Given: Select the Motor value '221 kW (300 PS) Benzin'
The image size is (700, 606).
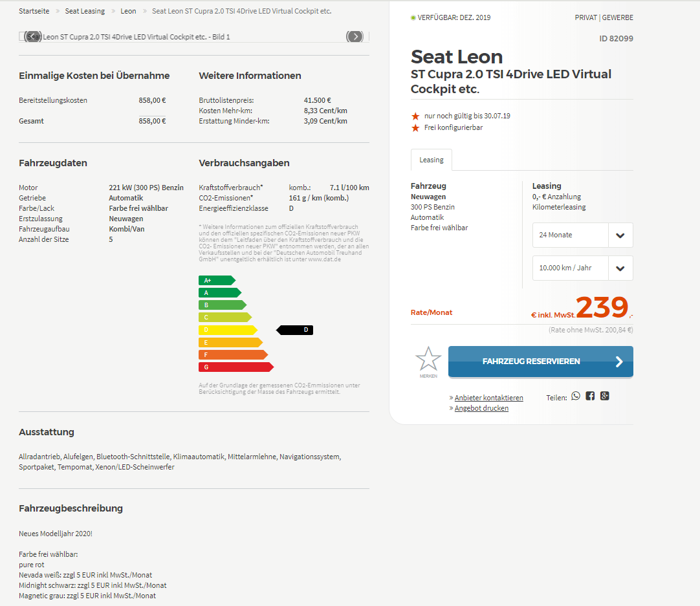Looking at the screenshot, I should [146, 188].
